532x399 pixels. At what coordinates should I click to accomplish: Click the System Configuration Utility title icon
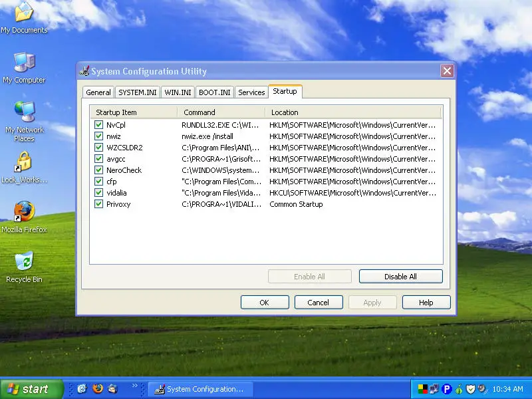pyautogui.click(x=84, y=70)
